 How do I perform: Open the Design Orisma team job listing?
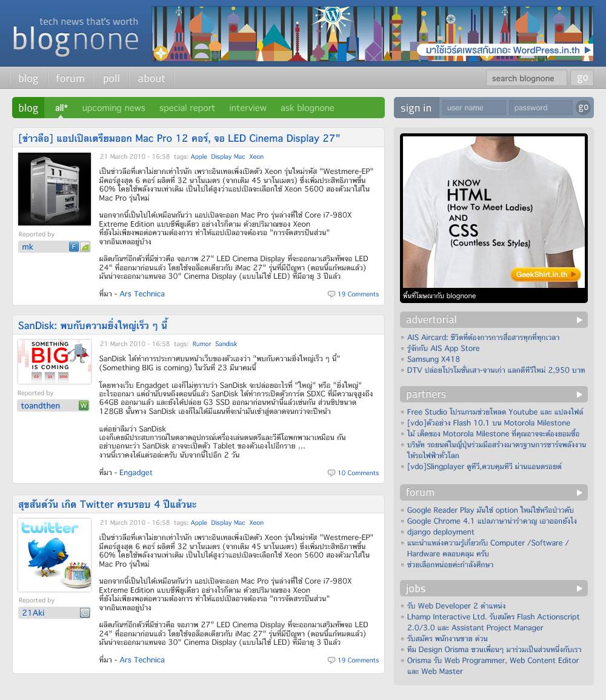tap(494, 650)
